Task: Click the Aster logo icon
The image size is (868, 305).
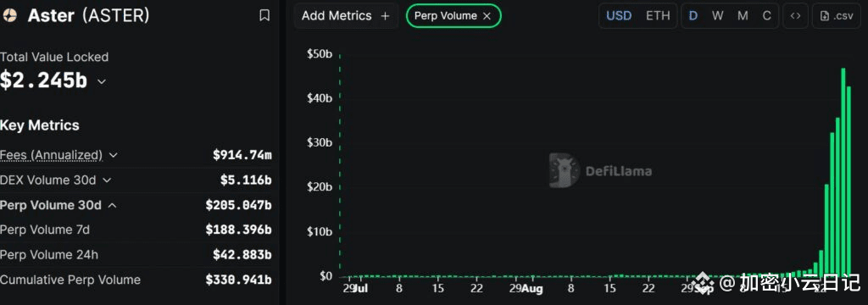Action: pyautogui.click(x=10, y=15)
